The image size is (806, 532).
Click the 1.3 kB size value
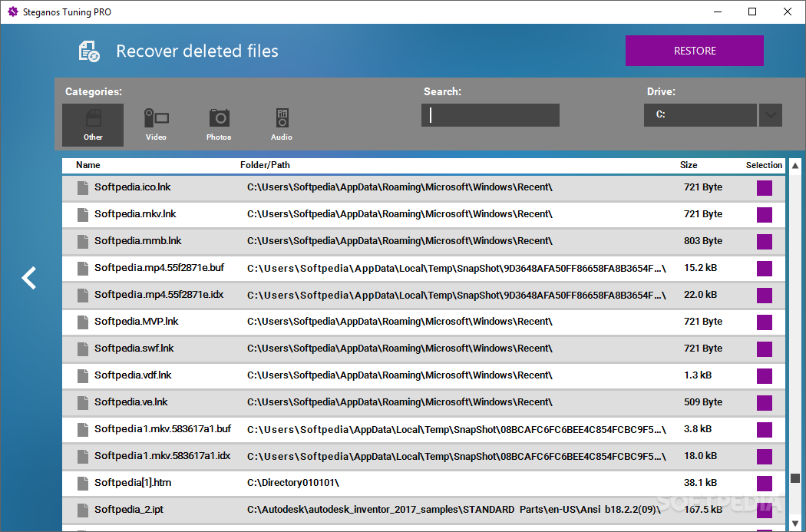click(698, 375)
